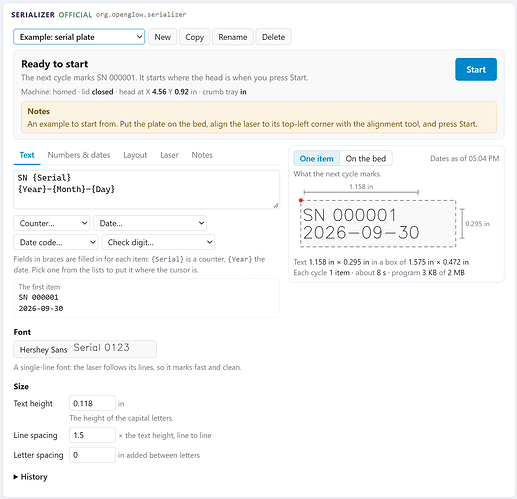Open the Hershey Sans font picker
Viewport: 517px width, 499px height.
85,349
